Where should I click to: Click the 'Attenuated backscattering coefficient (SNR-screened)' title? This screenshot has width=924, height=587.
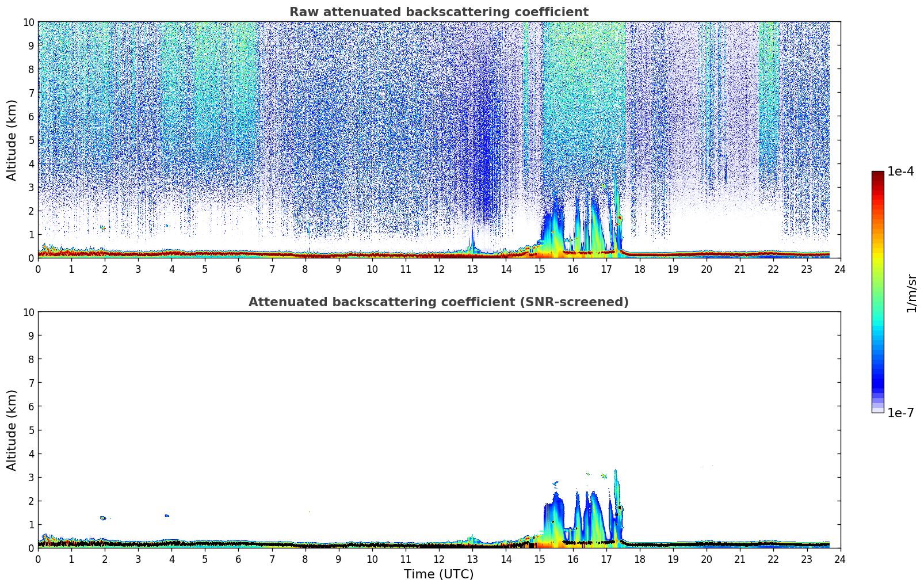(438, 302)
